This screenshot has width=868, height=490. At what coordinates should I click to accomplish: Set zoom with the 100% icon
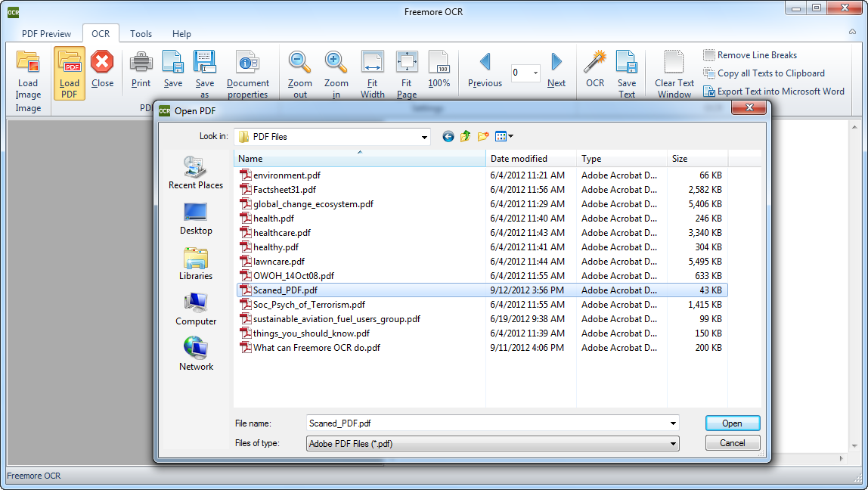pyautogui.click(x=439, y=62)
